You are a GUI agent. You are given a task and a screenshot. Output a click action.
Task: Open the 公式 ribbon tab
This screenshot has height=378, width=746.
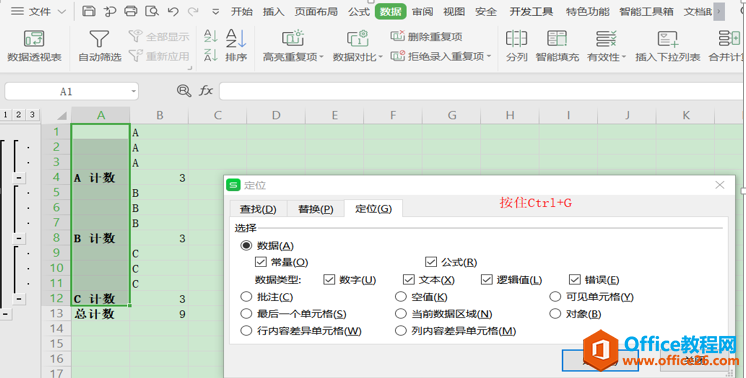(x=359, y=11)
